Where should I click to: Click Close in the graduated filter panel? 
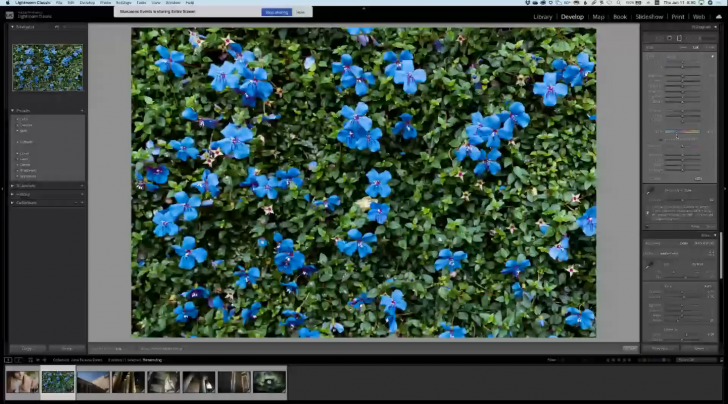click(710, 226)
